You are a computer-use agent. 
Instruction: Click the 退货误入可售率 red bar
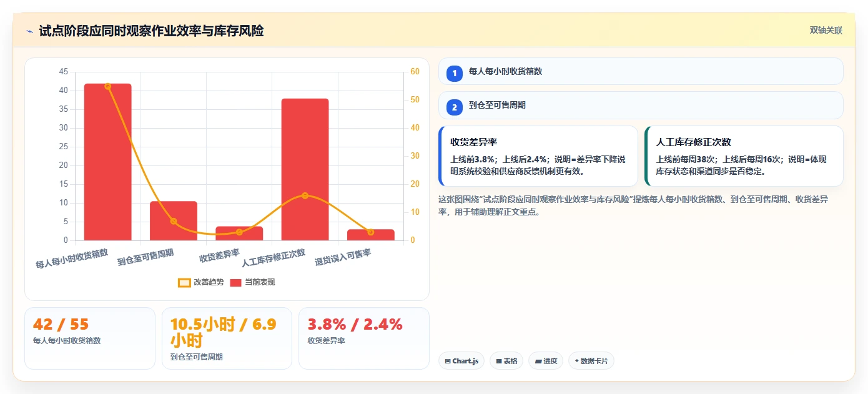click(371, 235)
